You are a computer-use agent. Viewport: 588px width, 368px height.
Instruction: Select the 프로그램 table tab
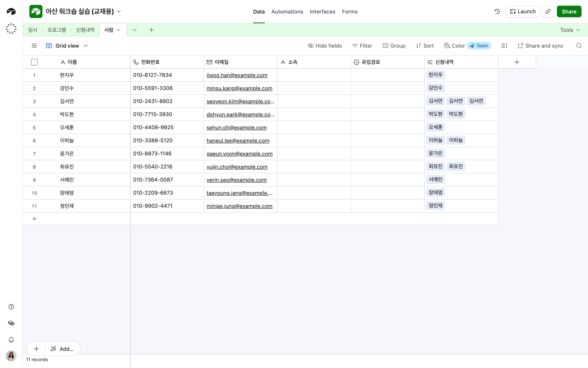pos(57,30)
